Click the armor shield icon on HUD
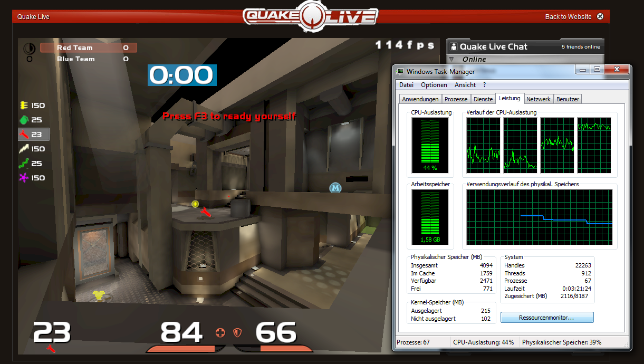The width and height of the screenshot is (644, 364). (x=238, y=332)
